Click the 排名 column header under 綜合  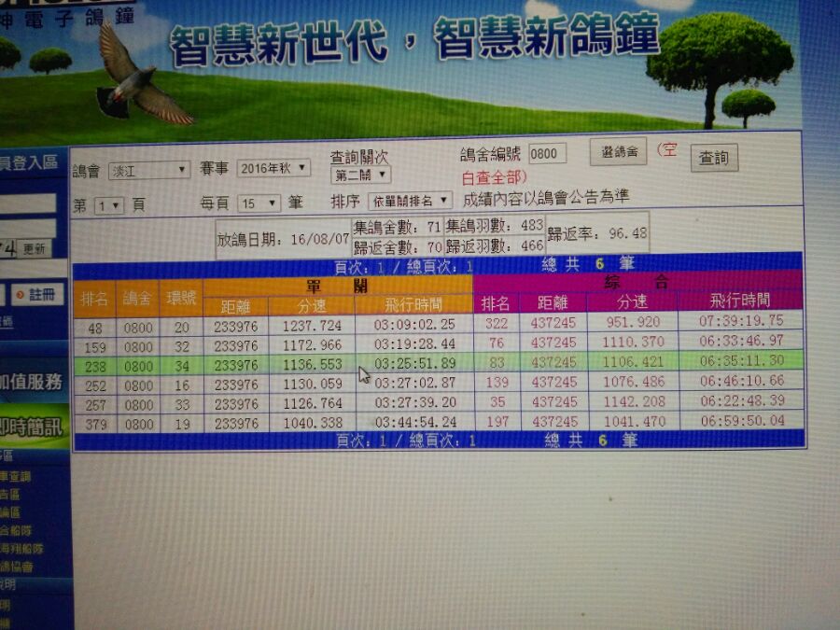(496, 303)
